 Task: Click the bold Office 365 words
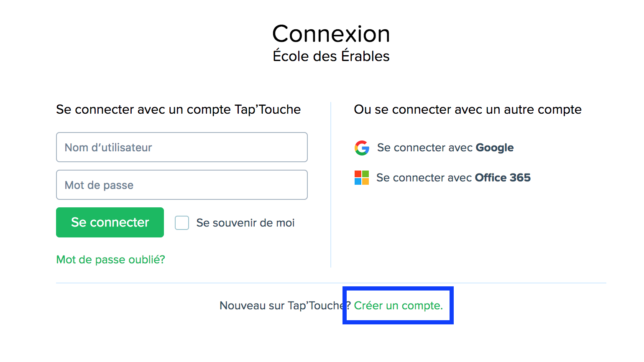pos(503,178)
